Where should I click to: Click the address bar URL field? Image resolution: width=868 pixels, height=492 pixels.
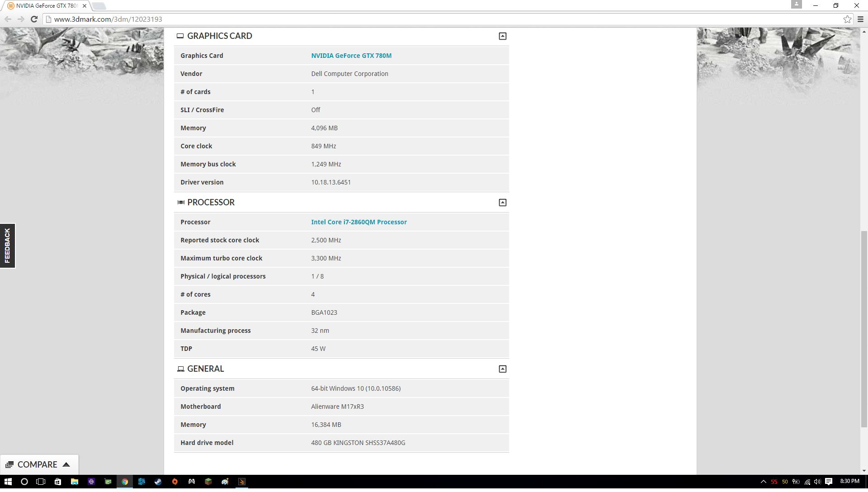tap(443, 19)
